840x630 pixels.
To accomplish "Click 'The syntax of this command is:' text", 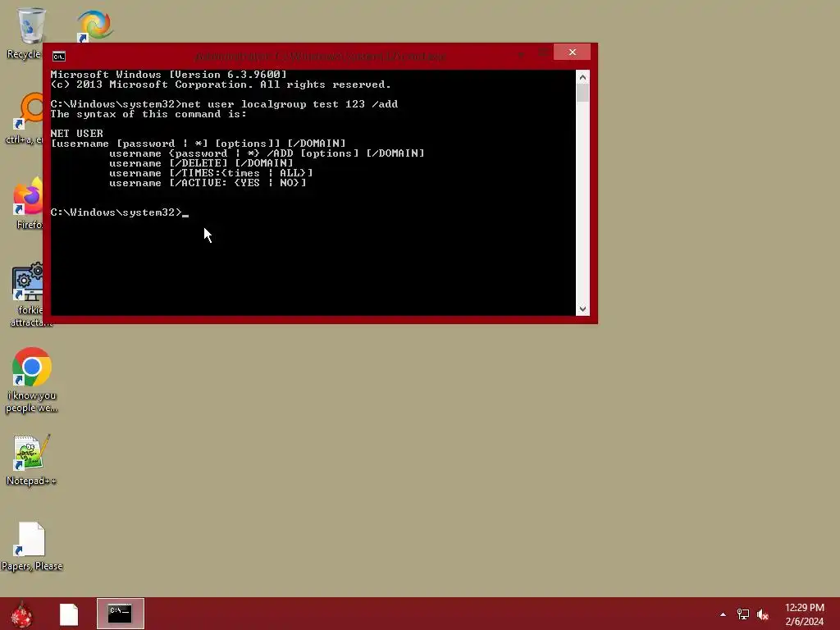I will click(x=148, y=114).
